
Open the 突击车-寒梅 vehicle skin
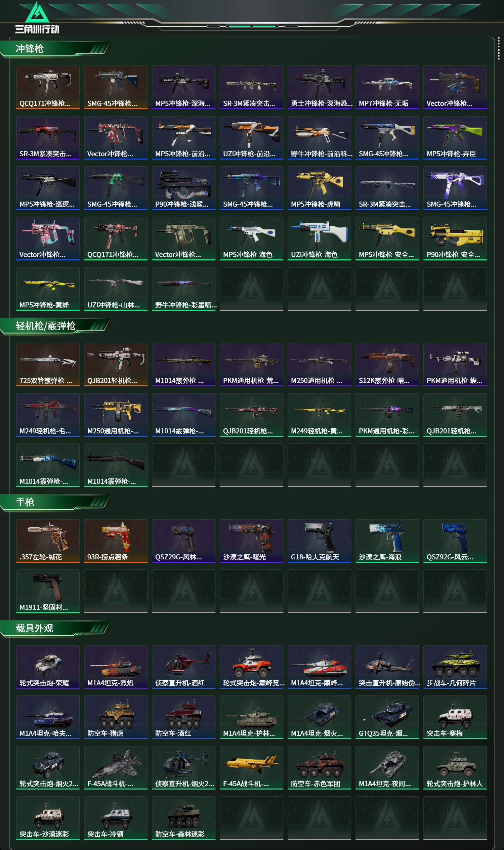coord(455,717)
